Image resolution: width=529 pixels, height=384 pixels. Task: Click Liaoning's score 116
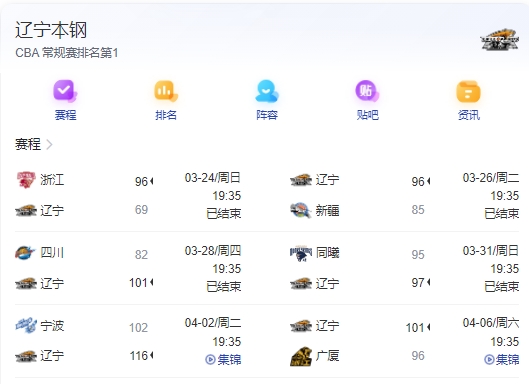139,356
